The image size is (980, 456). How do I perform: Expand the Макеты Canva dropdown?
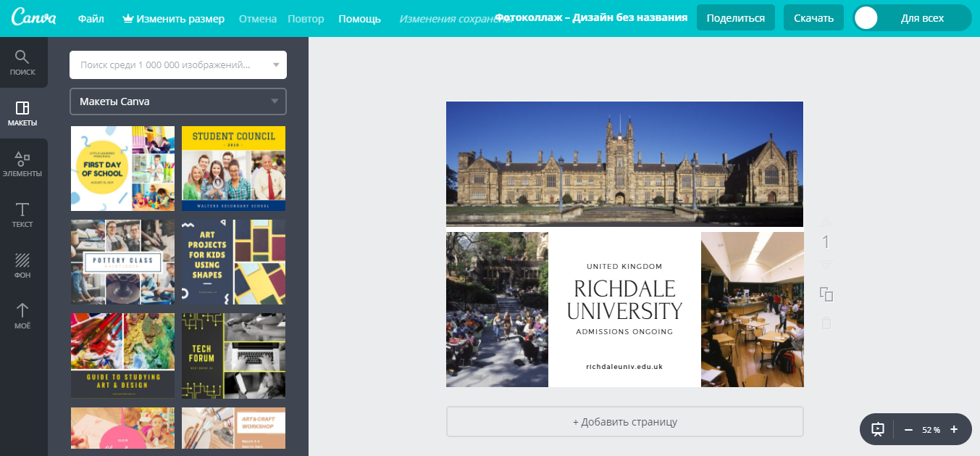(x=275, y=101)
